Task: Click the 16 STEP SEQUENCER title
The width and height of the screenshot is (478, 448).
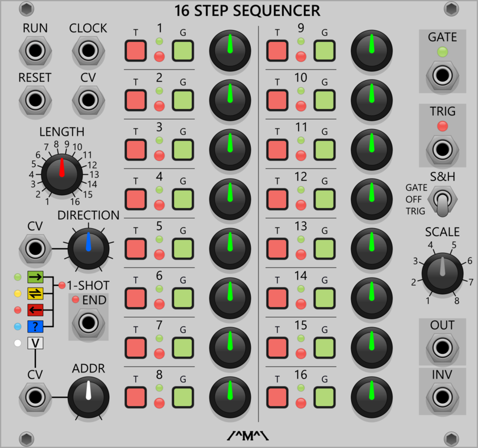Action: coord(247,11)
